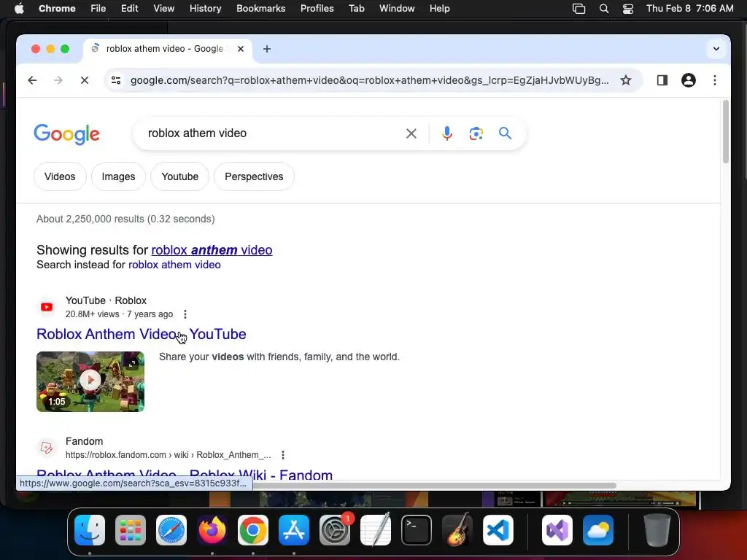Play the 1:05 video thumbnail
This screenshot has width=747, height=560.
tap(90, 381)
